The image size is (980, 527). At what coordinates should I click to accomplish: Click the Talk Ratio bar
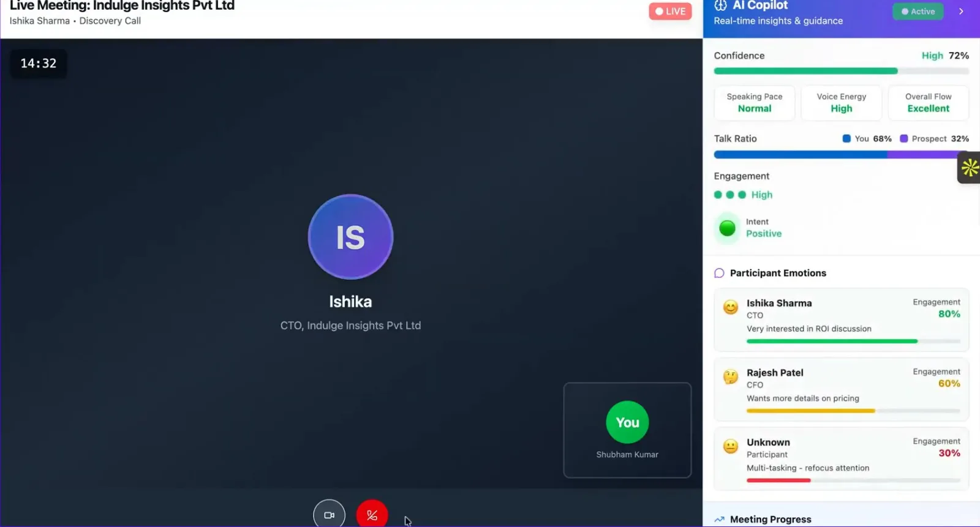(x=841, y=155)
